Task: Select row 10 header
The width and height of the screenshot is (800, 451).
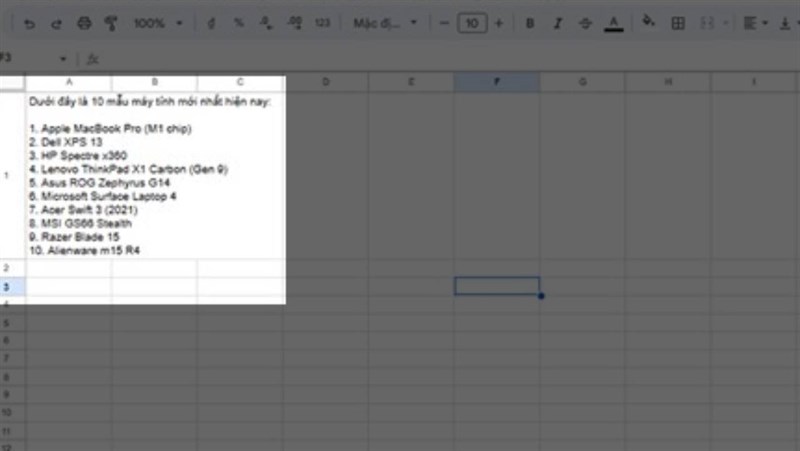Action: point(12,412)
